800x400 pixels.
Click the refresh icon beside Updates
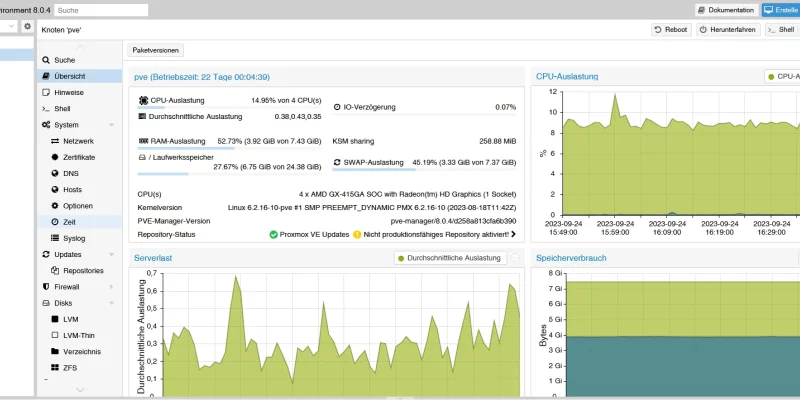(x=46, y=255)
